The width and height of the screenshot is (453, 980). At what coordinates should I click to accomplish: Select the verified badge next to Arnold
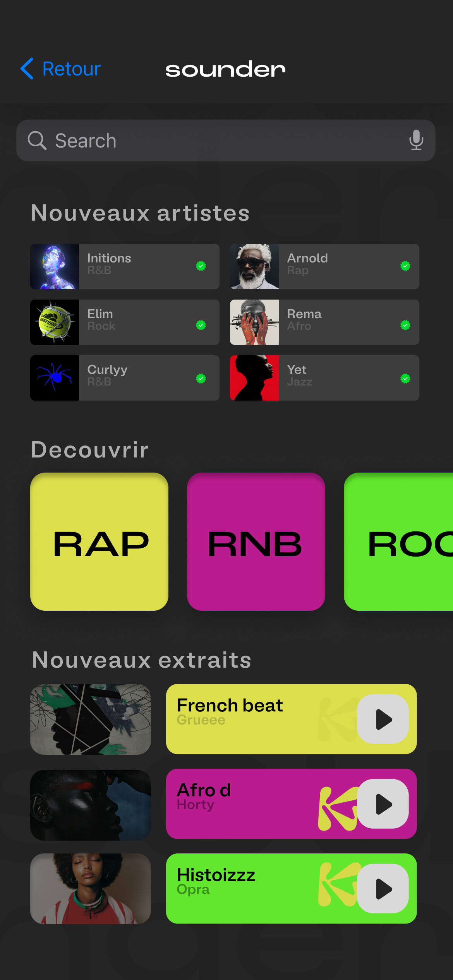point(405,266)
